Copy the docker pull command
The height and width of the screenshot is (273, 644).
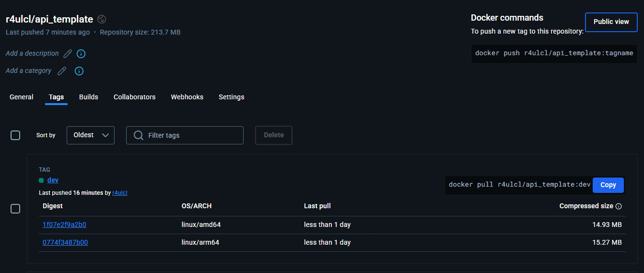click(608, 185)
